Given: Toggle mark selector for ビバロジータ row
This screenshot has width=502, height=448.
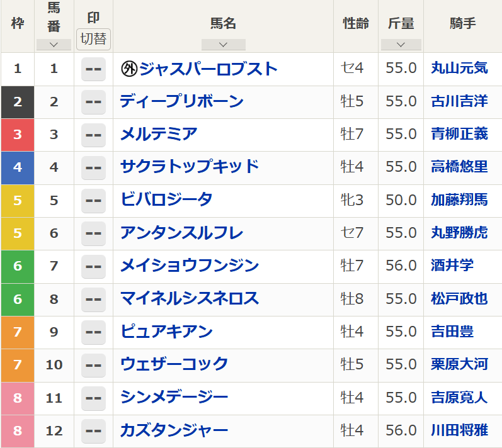Looking at the screenshot, I should coord(93,200).
